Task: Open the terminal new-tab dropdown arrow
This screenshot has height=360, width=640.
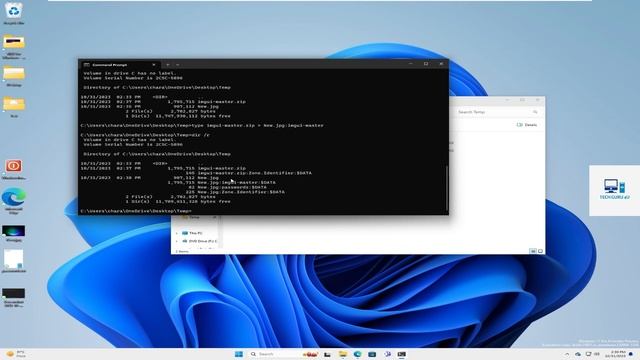Action: [178, 64]
